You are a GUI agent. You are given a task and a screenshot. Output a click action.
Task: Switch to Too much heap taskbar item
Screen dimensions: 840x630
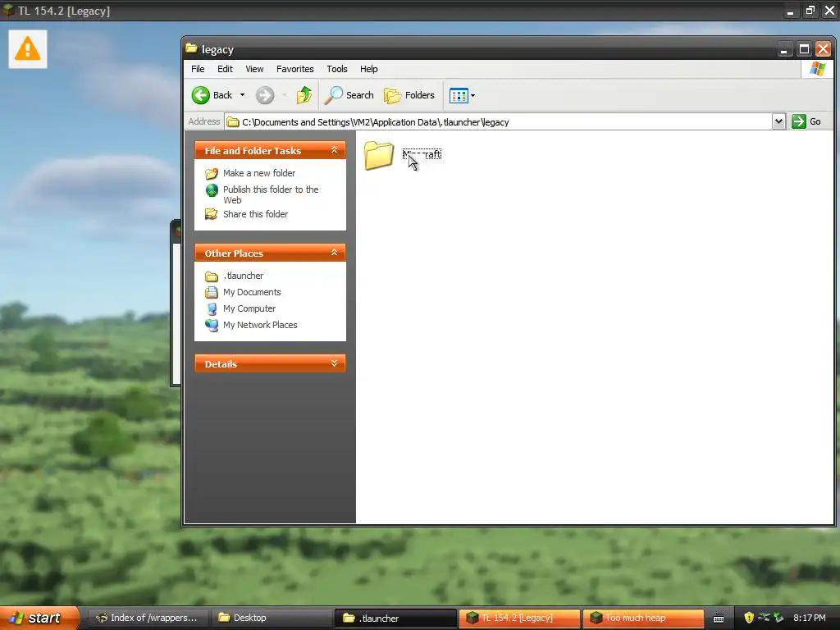pyautogui.click(x=643, y=618)
